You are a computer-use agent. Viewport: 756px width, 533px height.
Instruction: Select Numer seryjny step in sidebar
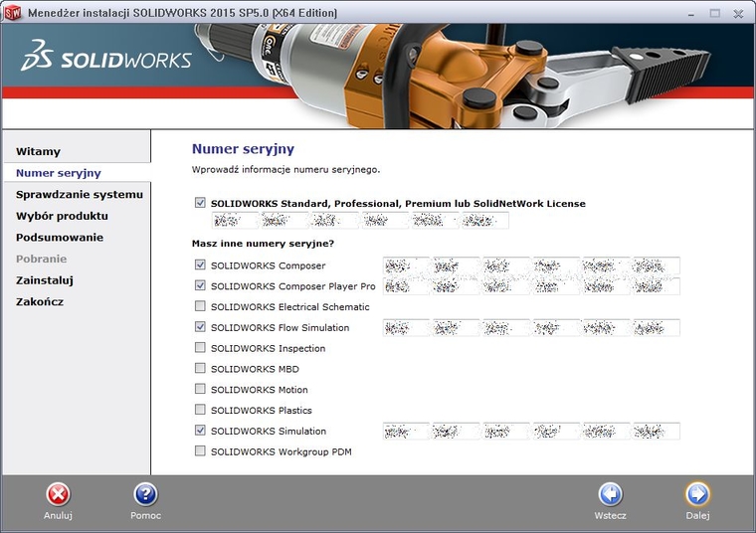click(59, 173)
